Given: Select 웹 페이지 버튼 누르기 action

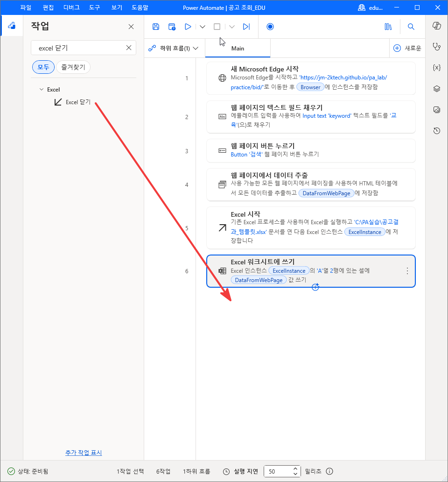Looking at the screenshot, I should point(311,150).
